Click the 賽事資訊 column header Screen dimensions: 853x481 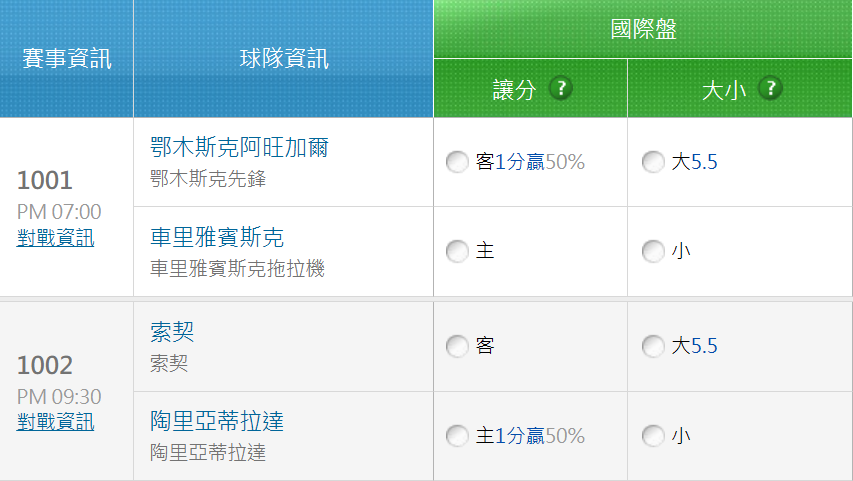click(67, 59)
